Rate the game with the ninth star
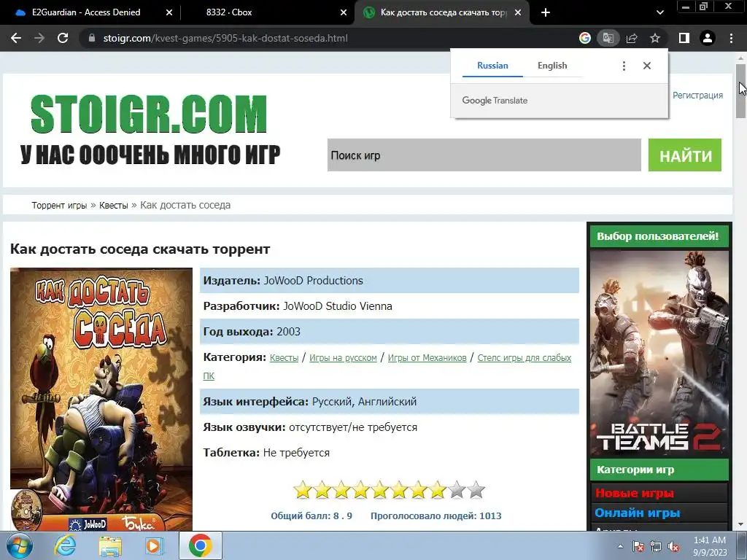This screenshot has width=747, height=560. click(x=457, y=490)
